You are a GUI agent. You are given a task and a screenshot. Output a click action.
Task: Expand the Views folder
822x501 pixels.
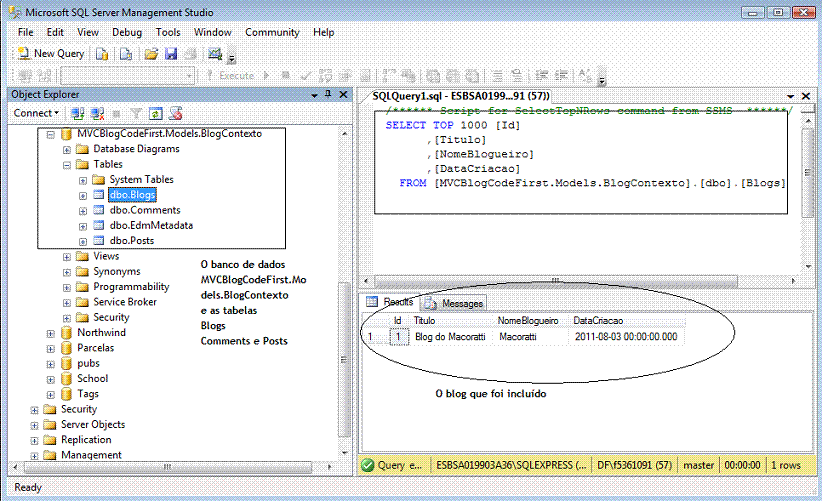67,257
